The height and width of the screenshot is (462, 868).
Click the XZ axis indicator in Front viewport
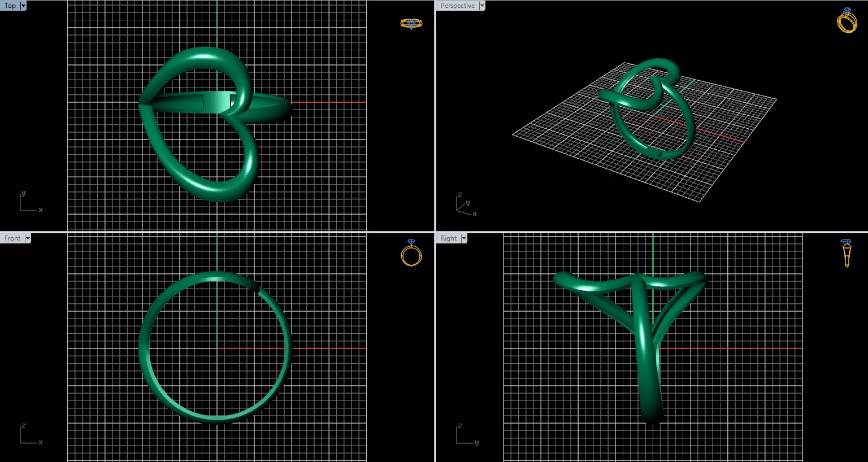click(31, 434)
